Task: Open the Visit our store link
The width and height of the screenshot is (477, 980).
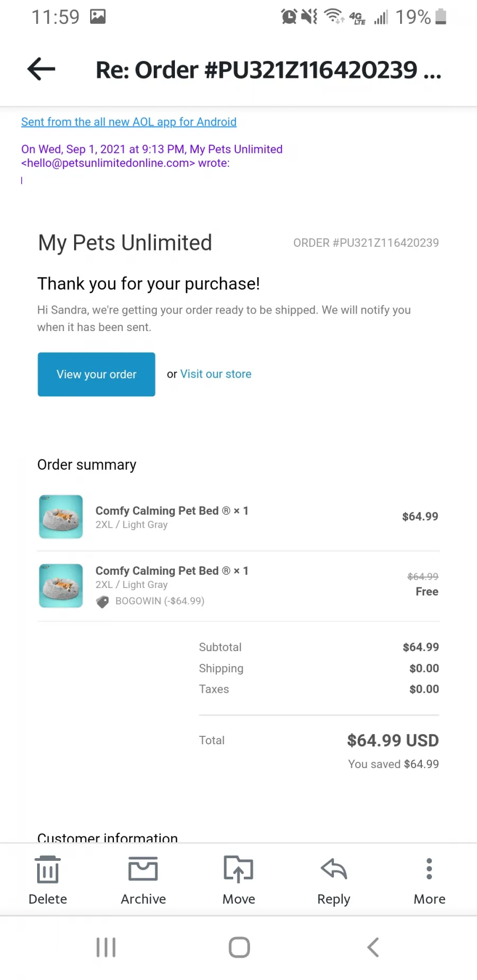Action: tap(216, 374)
